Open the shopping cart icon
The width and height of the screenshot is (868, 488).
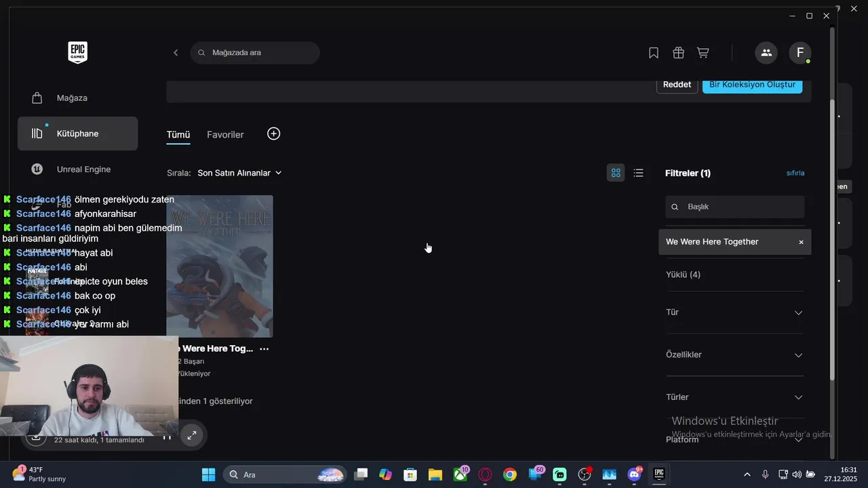[703, 53]
